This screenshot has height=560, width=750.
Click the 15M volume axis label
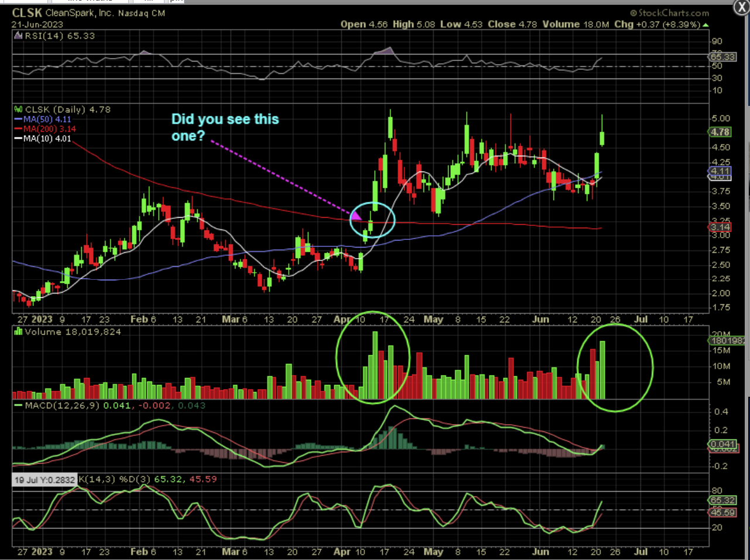click(x=722, y=351)
